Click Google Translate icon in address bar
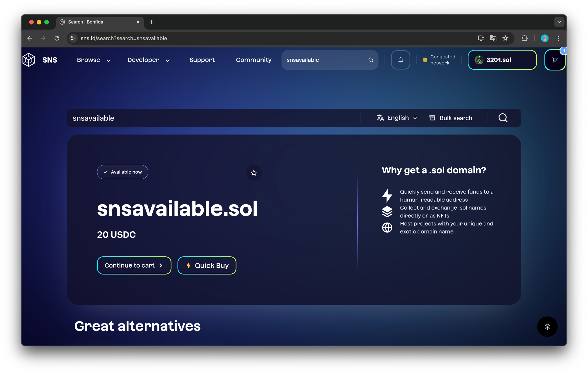Viewport: 588px width, 374px height. (493, 38)
